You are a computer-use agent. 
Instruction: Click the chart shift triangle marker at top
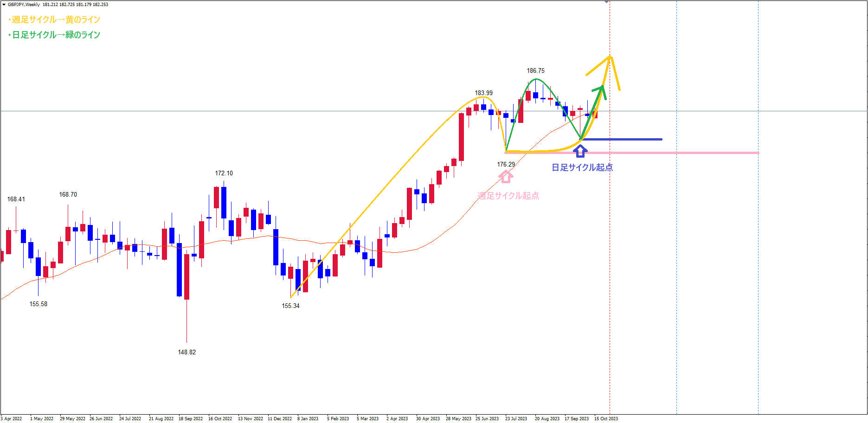point(606,2)
